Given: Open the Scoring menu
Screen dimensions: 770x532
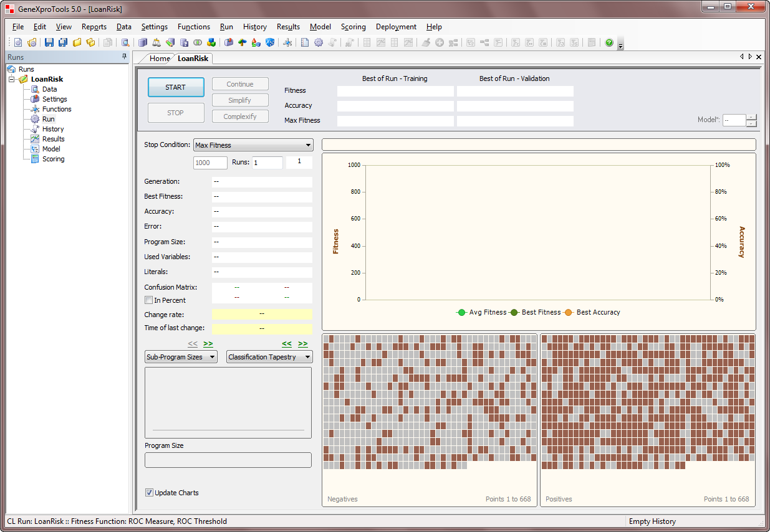Looking at the screenshot, I should click(x=353, y=27).
